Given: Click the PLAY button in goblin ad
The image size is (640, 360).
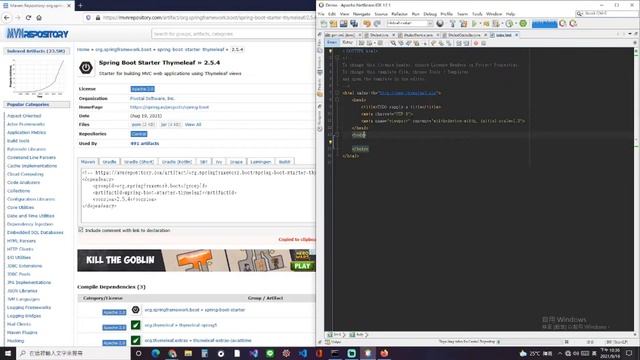Looking at the screenshot, I should point(302,266).
